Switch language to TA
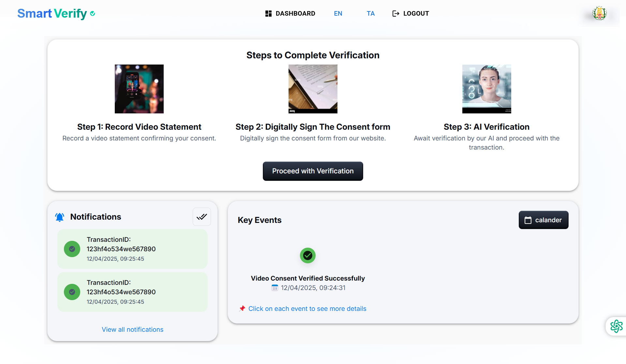This screenshot has height=364, width=626. pyautogui.click(x=370, y=13)
